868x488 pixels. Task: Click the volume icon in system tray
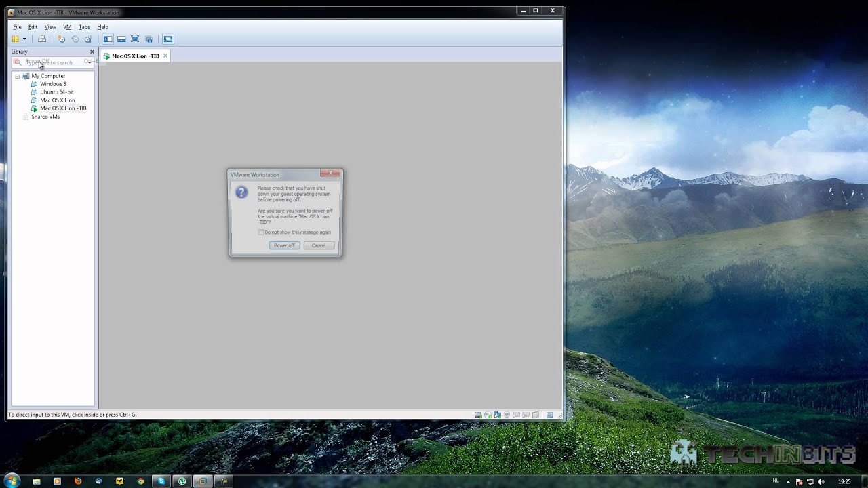[821, 482]
